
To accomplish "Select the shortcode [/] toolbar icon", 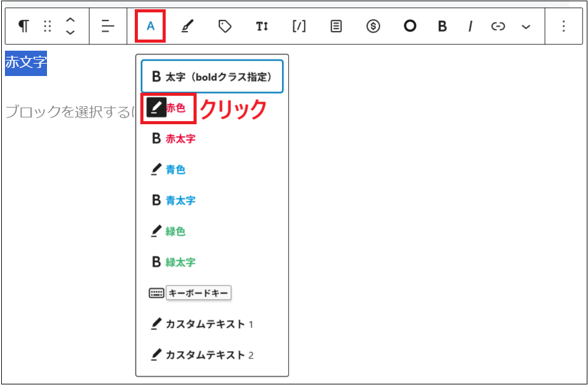I will point(298,26).
